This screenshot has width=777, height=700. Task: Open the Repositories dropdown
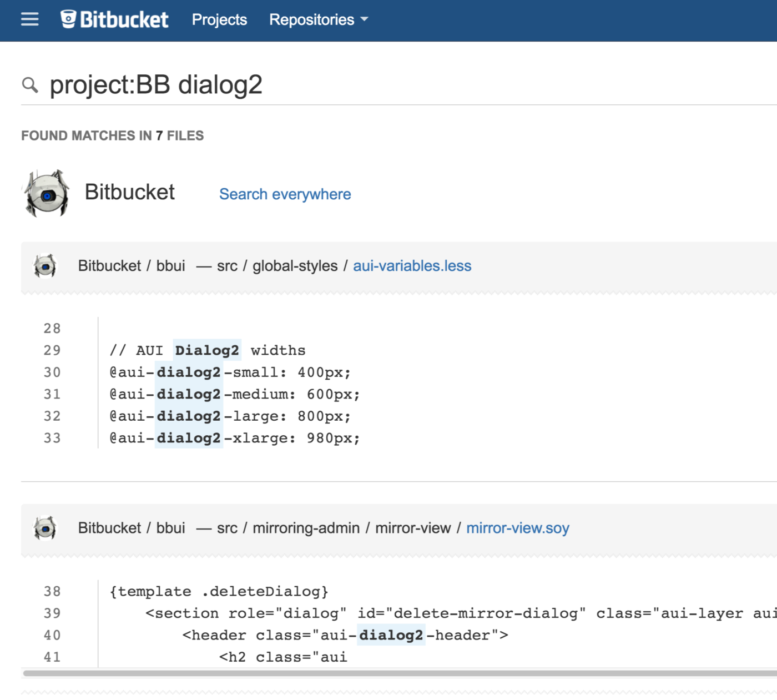[x=311, y=19]
